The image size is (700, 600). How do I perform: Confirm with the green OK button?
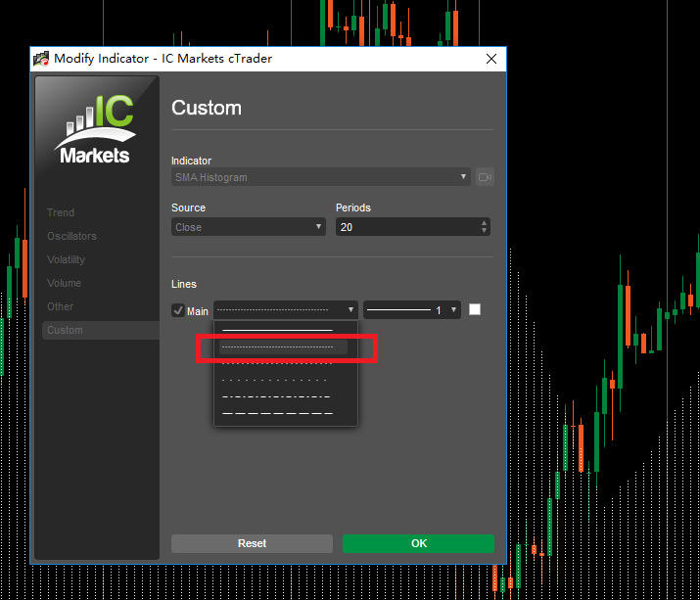coord(418,543)
